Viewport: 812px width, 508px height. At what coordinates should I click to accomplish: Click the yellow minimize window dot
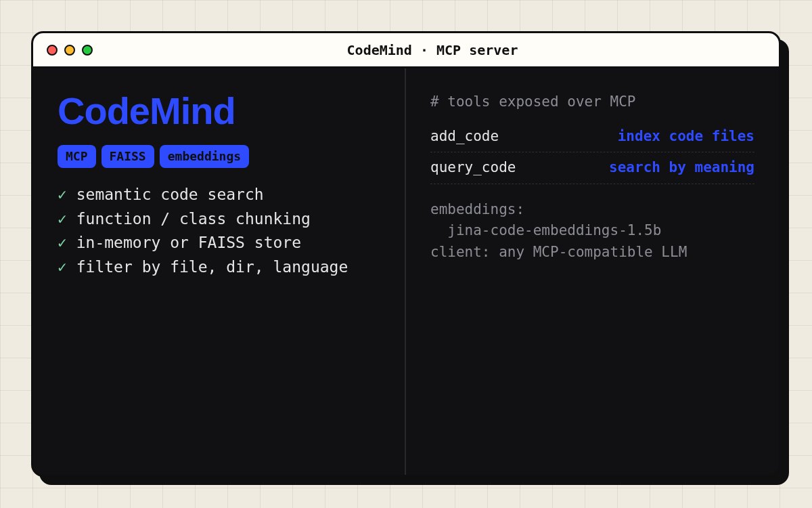(70, 50)
